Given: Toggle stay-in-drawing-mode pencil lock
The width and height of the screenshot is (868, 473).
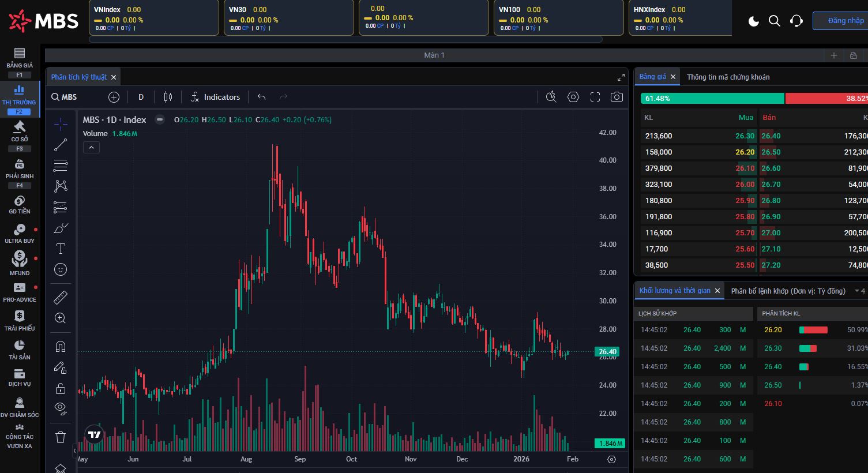Looking at the screenshot, I should [61, 367].
